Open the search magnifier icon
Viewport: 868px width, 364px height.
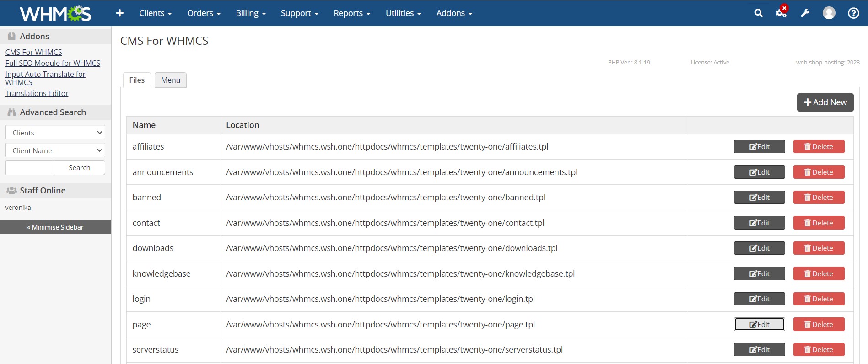pos(758,13)
